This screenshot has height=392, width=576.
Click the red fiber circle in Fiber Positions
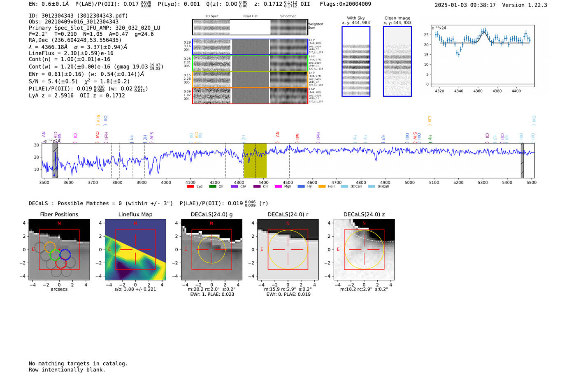point(61,263)
